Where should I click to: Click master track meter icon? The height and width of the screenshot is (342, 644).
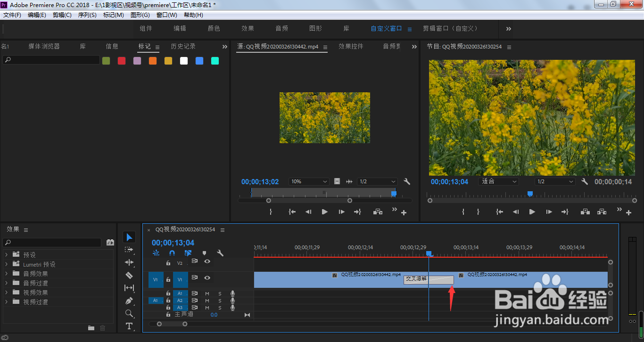coord(247,315)
